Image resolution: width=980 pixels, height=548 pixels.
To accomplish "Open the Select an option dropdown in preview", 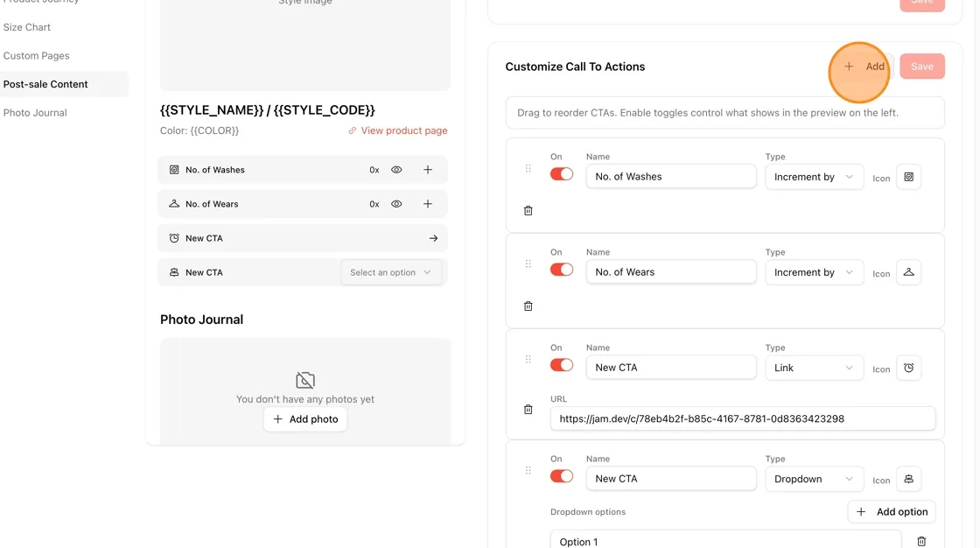I will [x=390, y=272].
